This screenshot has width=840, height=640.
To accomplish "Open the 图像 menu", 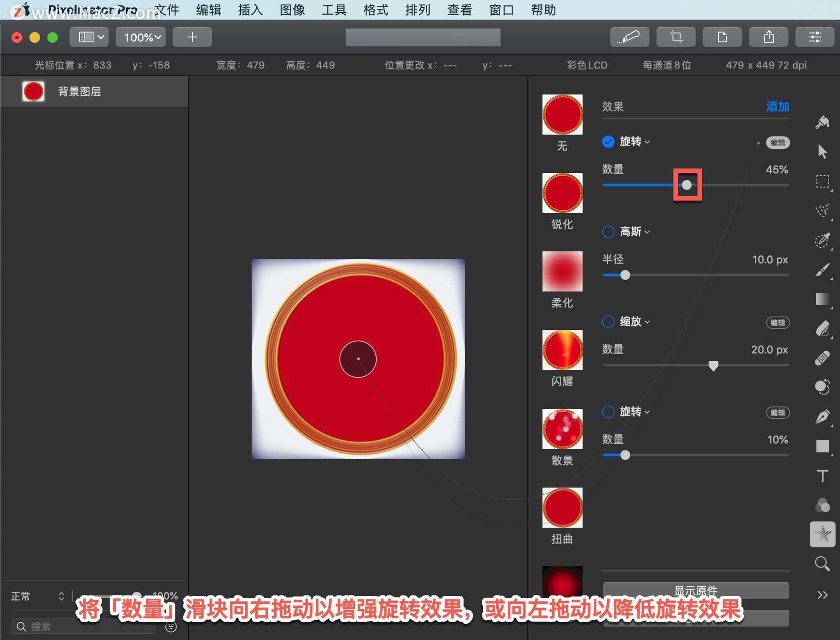I will pyautogui.click(x=292, y=10).
